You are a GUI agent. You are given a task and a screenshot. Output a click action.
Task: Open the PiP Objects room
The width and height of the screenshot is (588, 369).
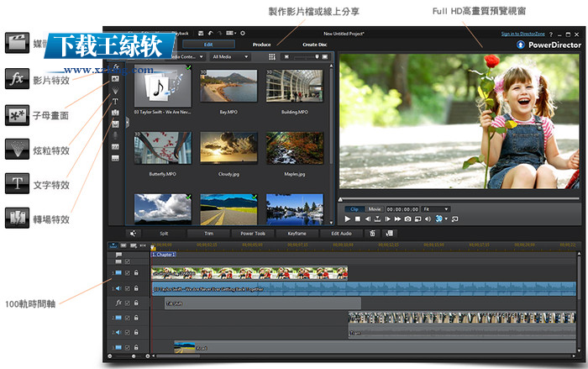(x=116, y=79)
